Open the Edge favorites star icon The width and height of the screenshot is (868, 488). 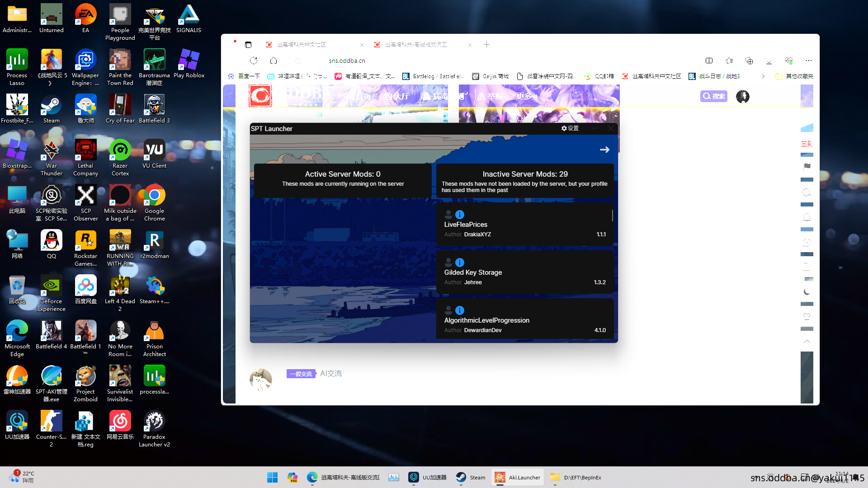tap(729, 61)
